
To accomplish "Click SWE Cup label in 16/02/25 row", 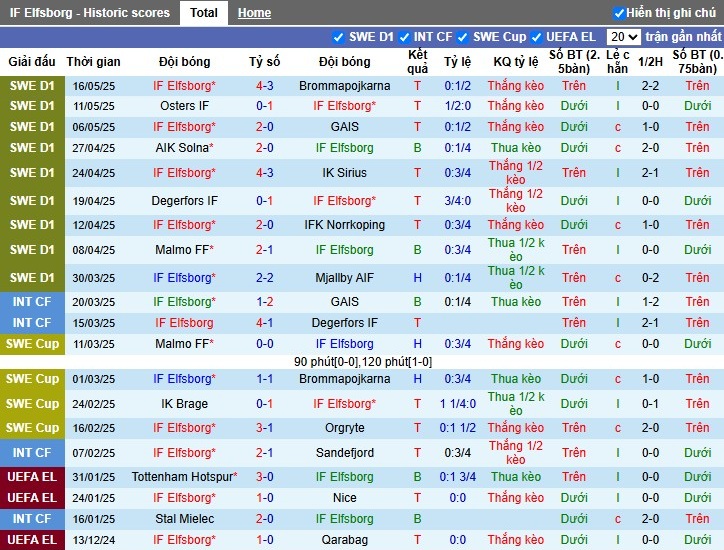I will [32, 428].
